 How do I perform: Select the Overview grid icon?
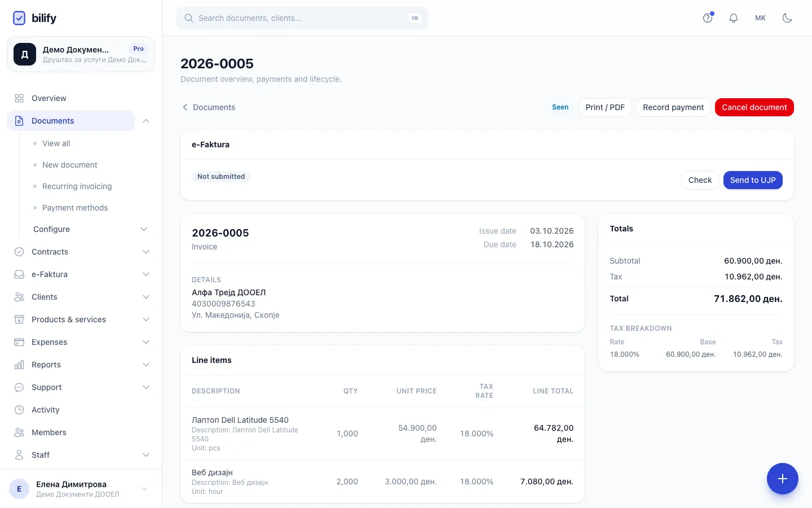tap(19, 98)
